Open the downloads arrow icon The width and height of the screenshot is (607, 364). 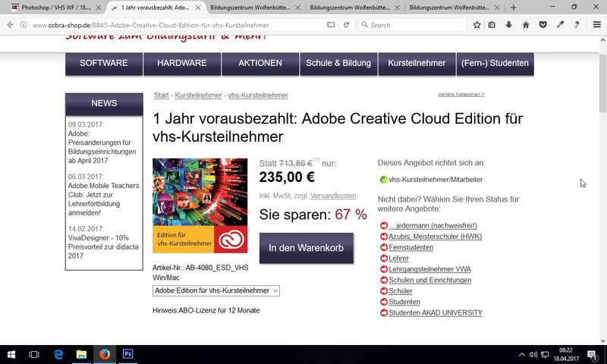coord(508,25)
